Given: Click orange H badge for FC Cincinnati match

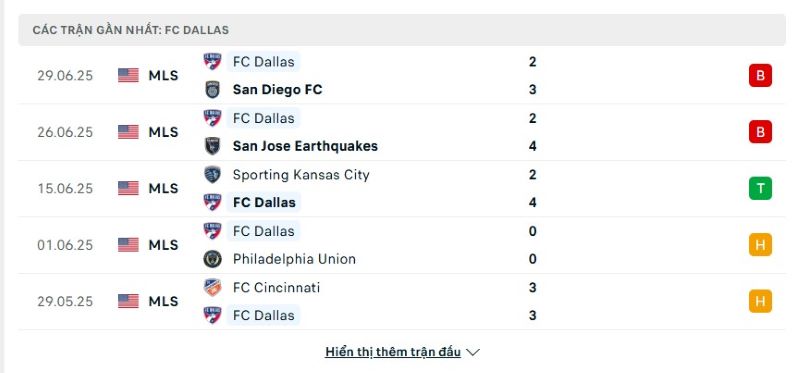Looking at the screenshot, I should coord(760,301).
